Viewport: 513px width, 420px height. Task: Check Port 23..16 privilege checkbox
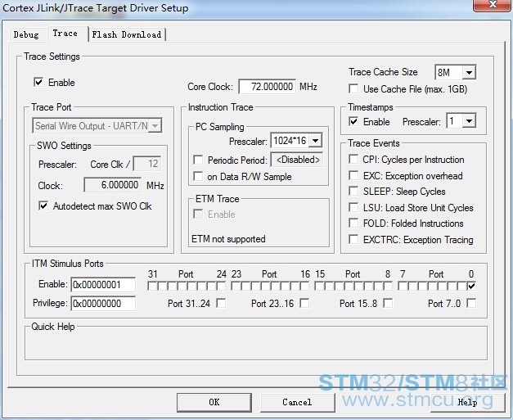click(304, 303)
